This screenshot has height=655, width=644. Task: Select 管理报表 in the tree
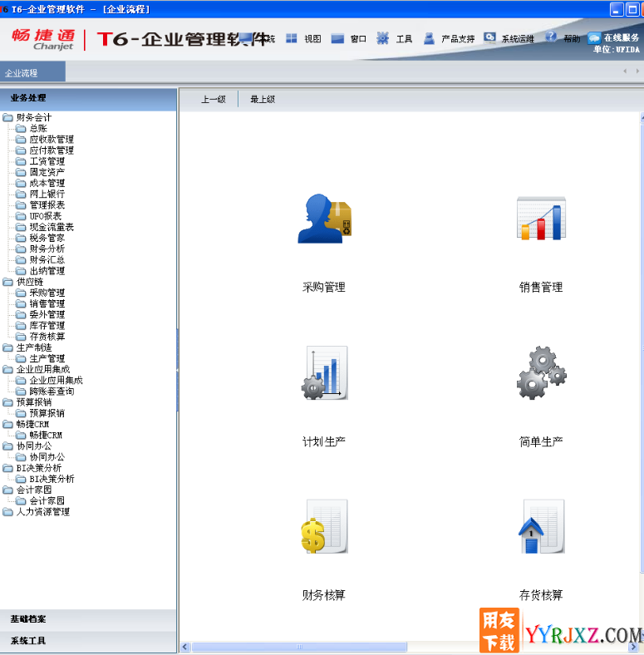coord(47,205)
